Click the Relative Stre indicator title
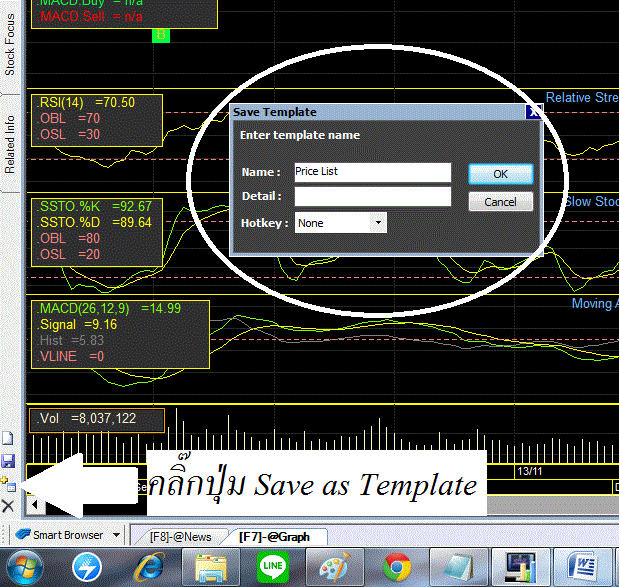 click(x=582, y=97)
